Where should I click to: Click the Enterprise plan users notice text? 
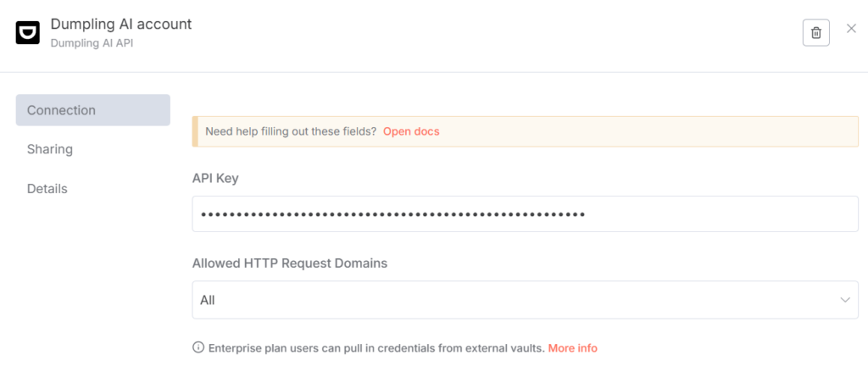(376, 347)
